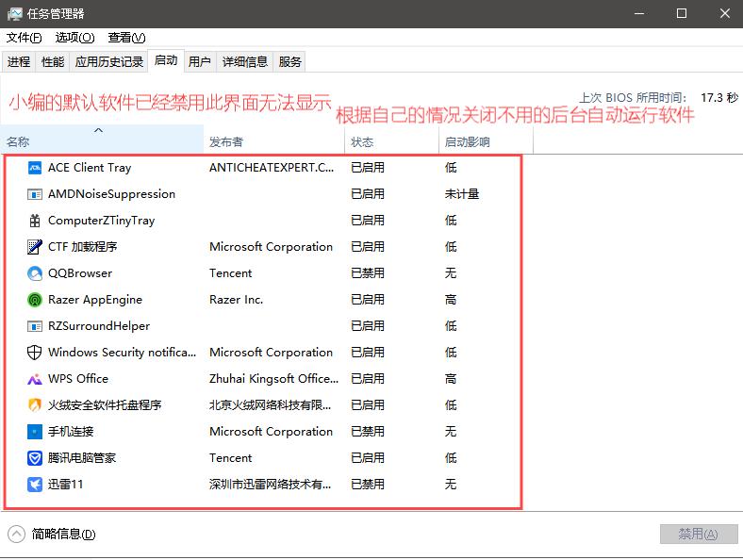Open the 查看(V) menu
Viewport: 743px width, 560px height.
pos(126,38)
